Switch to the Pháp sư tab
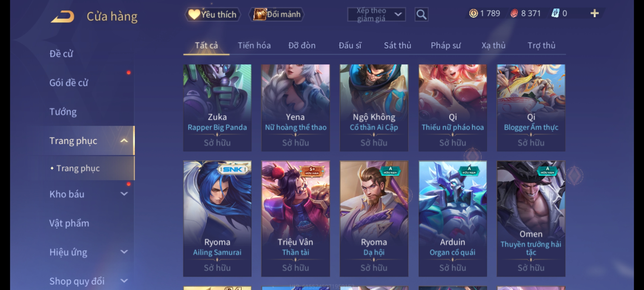This screenshot has height=290, width=644. click(446, 45)
